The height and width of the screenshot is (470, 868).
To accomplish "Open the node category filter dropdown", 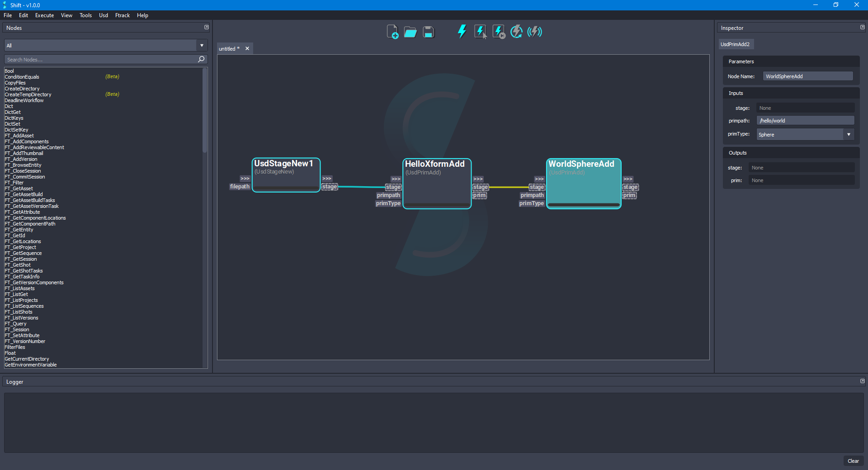I will tap(201, 45).
